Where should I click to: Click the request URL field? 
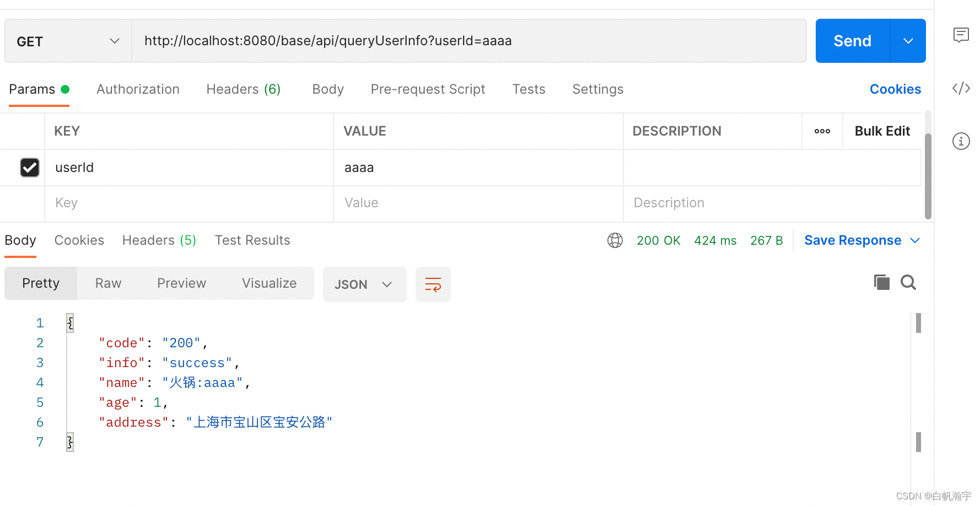pyautogui.click(x=469, y=41)
